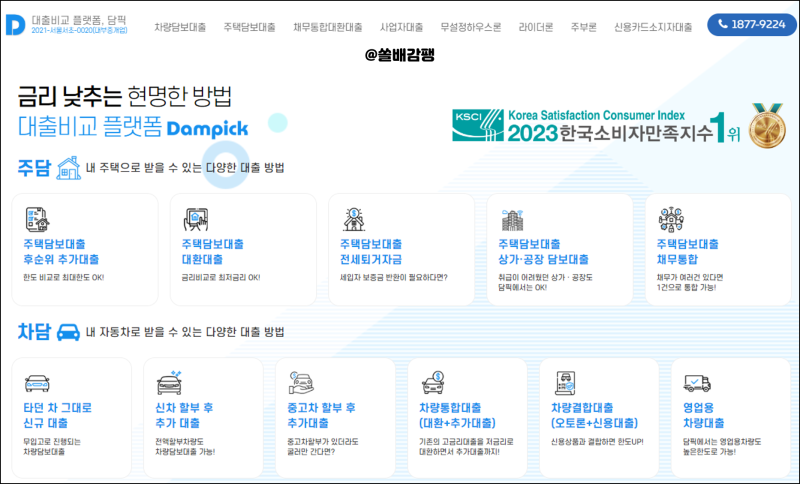Click the 전세퇴거자금 house-dollar icon
This screenshot has height=484, width=800.
354,220
